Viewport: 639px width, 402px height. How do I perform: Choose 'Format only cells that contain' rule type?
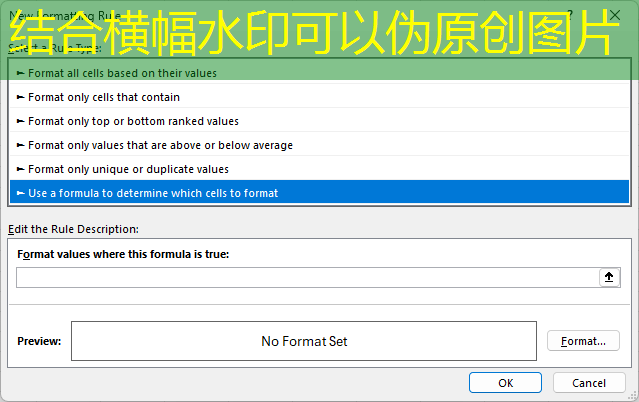[x=104, y=97]
